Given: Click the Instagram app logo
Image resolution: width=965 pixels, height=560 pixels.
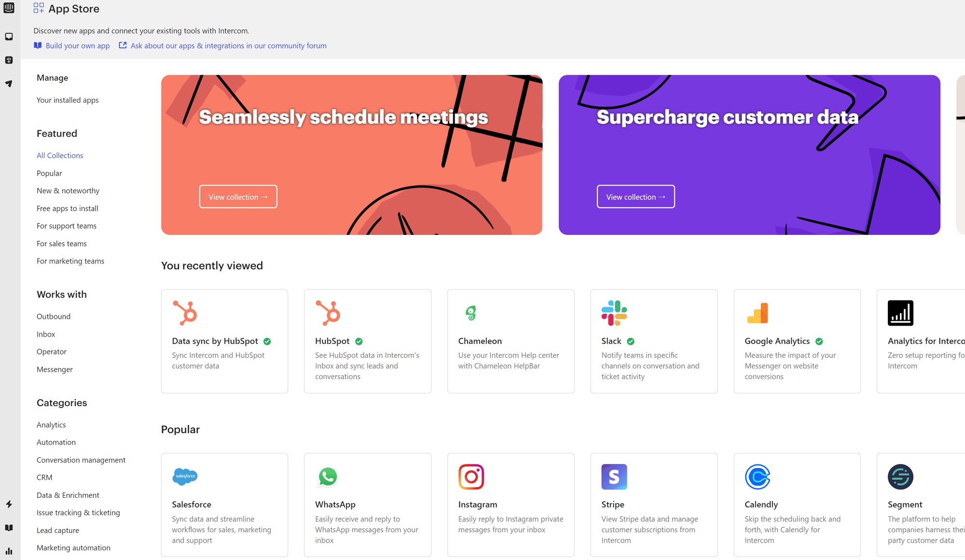Looking at the screenshot, I should (471, 476).
